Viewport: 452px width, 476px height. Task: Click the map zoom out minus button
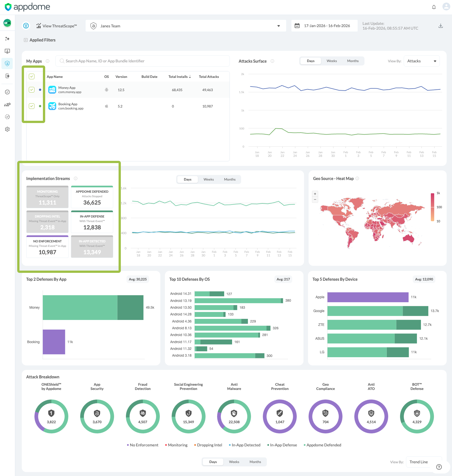[x=315, y=200]
